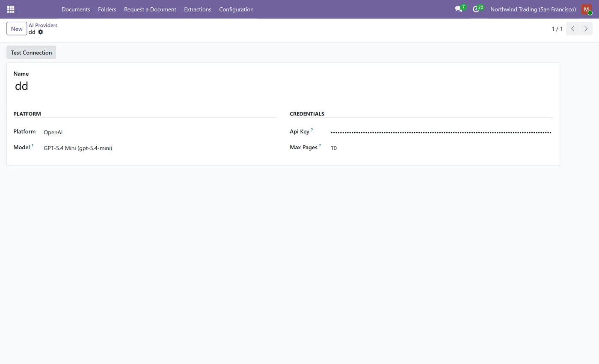This screenshot has height=364, width=599.
Task: Open the activities clock icon
Action: coord(477,9)
